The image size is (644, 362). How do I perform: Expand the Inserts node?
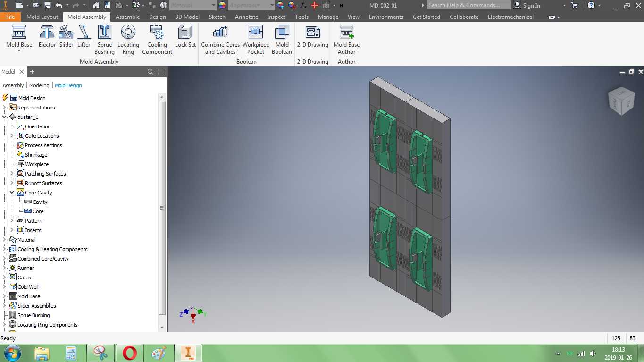click(x=12, y=230)
